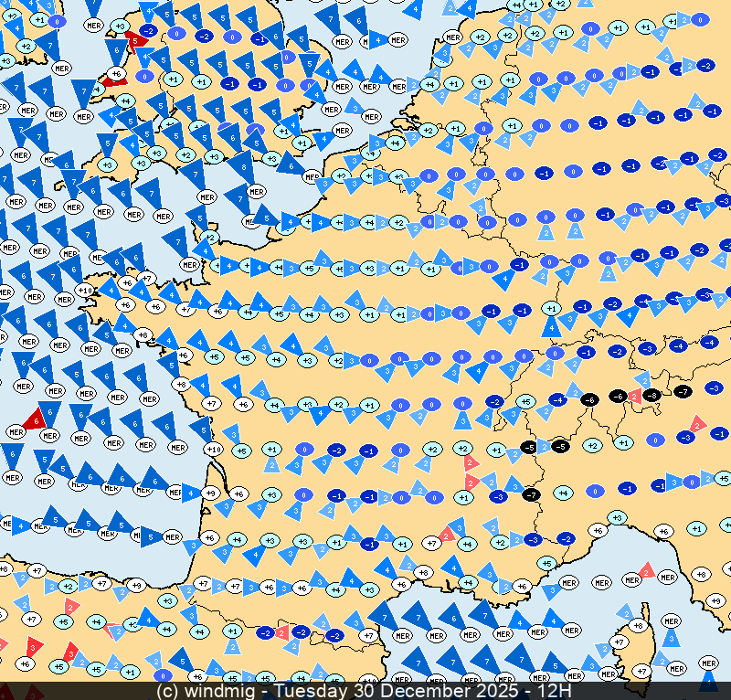Click the 12H time label

(553, 691)
